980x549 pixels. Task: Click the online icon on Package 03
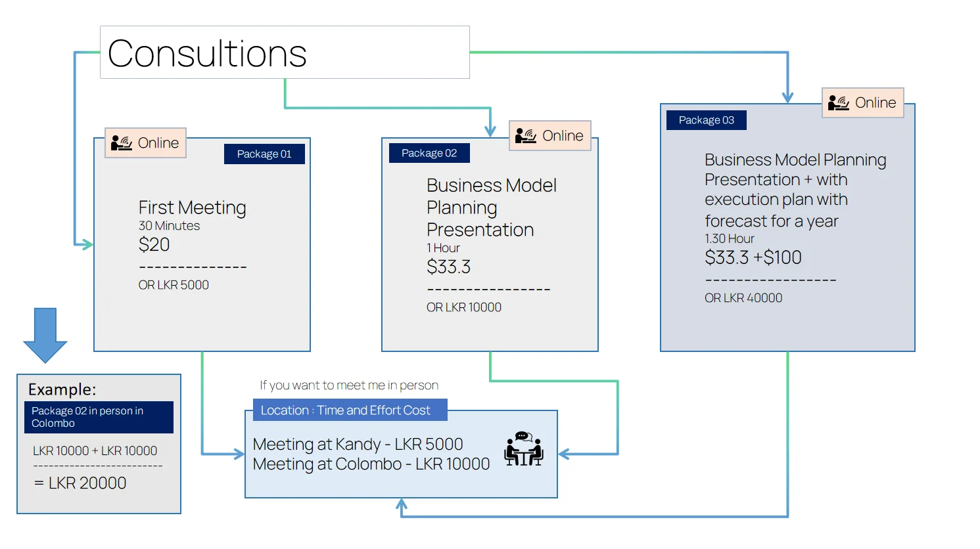pyautogui.click(x=839, y=103)
